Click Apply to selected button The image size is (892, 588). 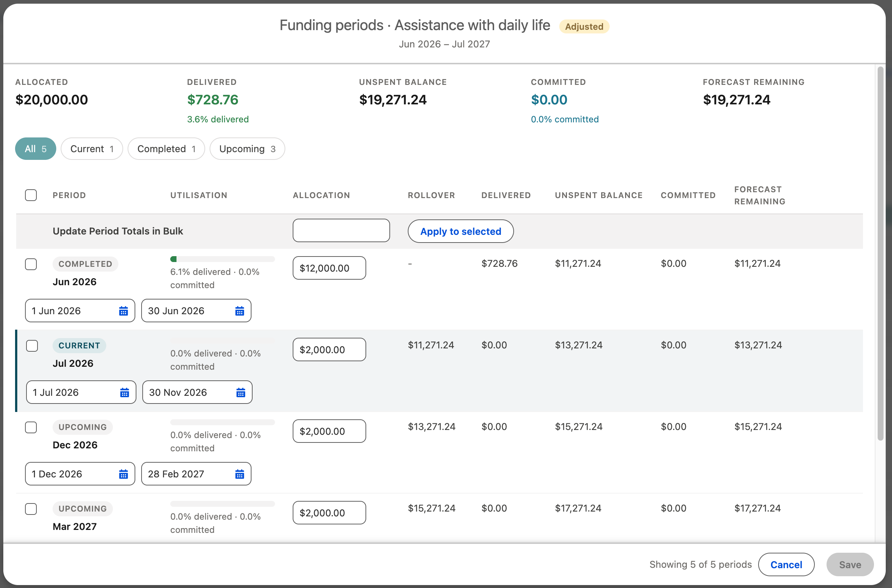(x=461, y=232)
